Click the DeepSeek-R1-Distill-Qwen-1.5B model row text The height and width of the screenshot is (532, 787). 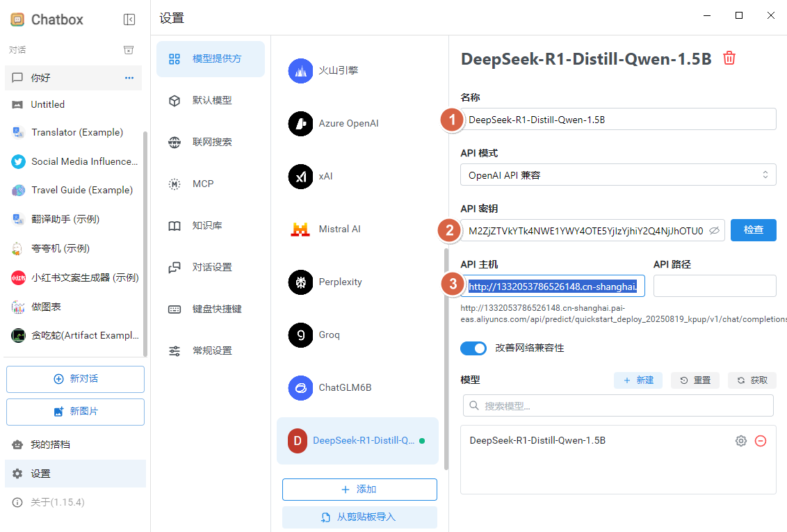[x=537, y=441]
